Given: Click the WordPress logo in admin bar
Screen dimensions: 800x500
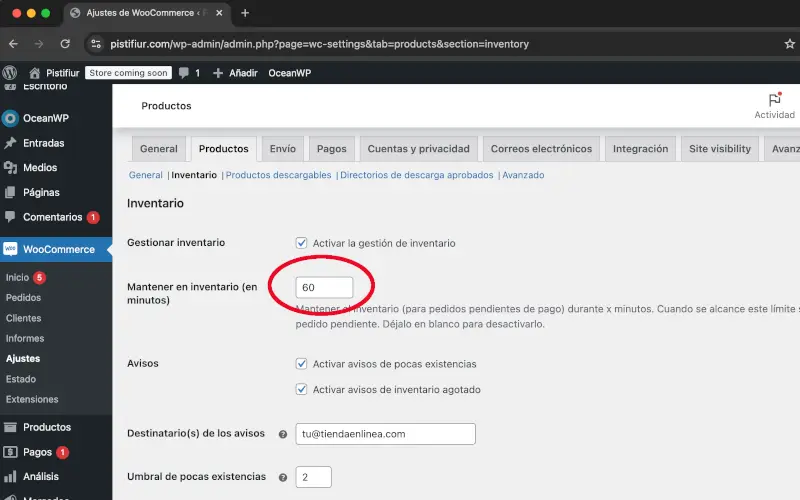Looking at the screenshot, I should [x=10, y=73].
